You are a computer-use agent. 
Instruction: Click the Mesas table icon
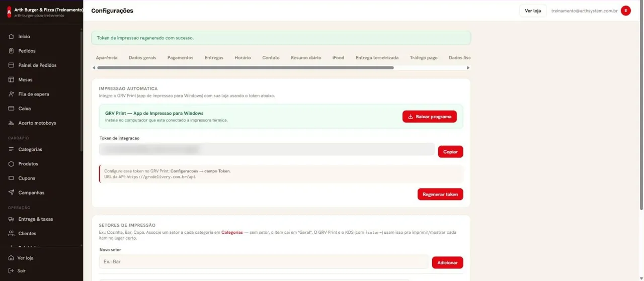point(11,79)
